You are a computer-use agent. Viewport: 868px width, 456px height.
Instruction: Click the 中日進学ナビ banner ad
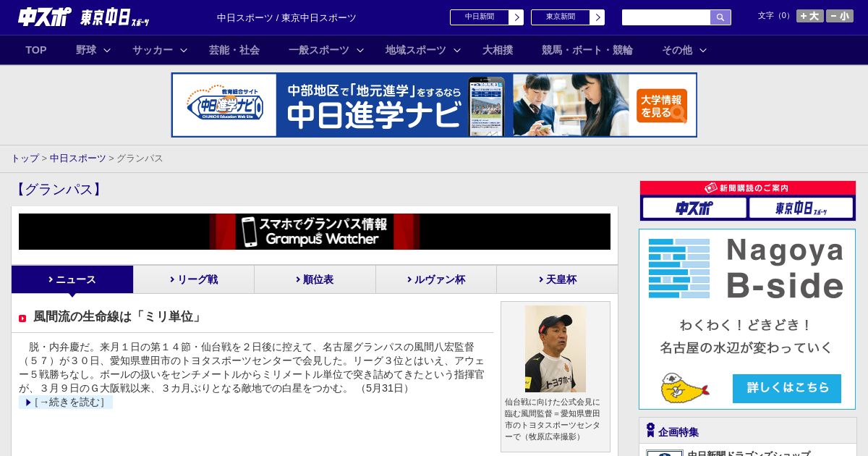(x=434, y=105)
